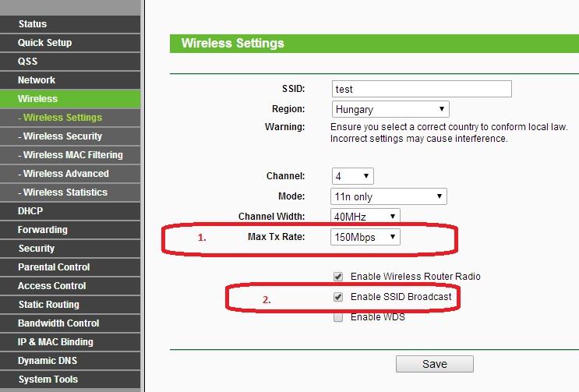
Task: Click the 'Enable SSID Broadcast' label text
Action: (401, 297)
